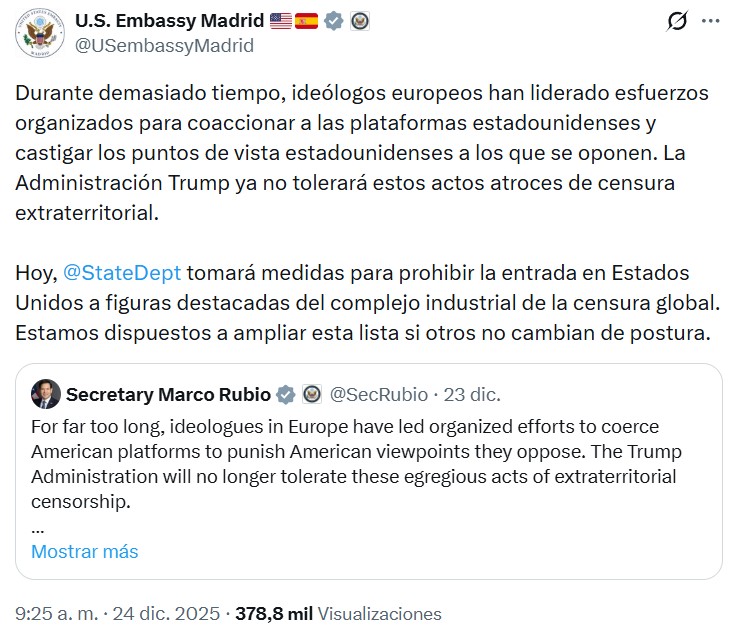Click the @USembassyMadrid handle
The height and width of the screenshot is (638, 741).
point(164,46)
